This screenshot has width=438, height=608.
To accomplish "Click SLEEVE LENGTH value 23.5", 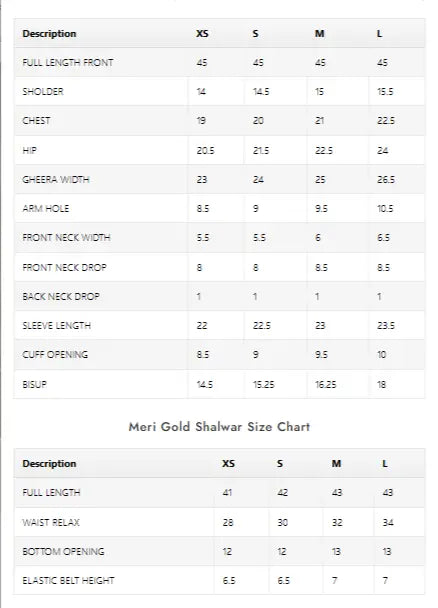I will (x=386, y=325).
